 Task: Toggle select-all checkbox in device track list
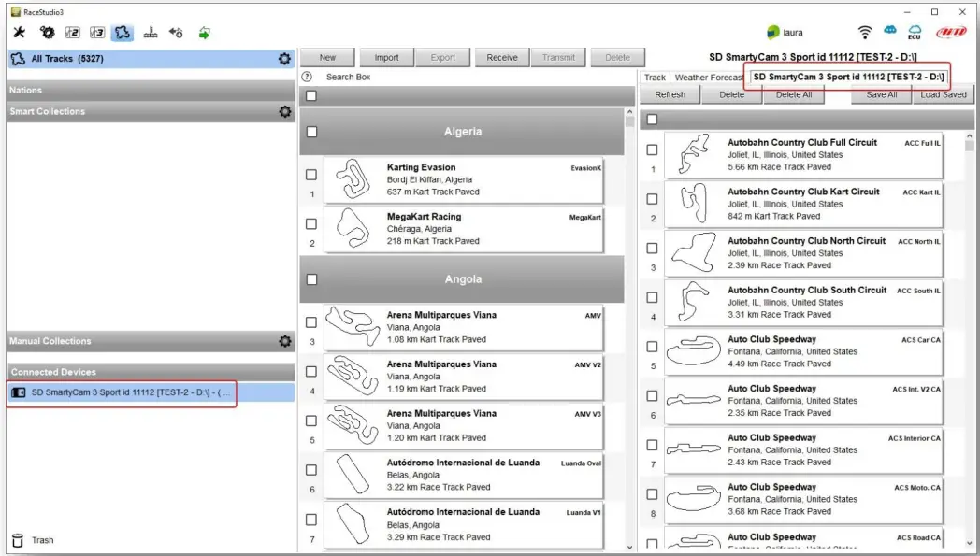click(652, 120)
